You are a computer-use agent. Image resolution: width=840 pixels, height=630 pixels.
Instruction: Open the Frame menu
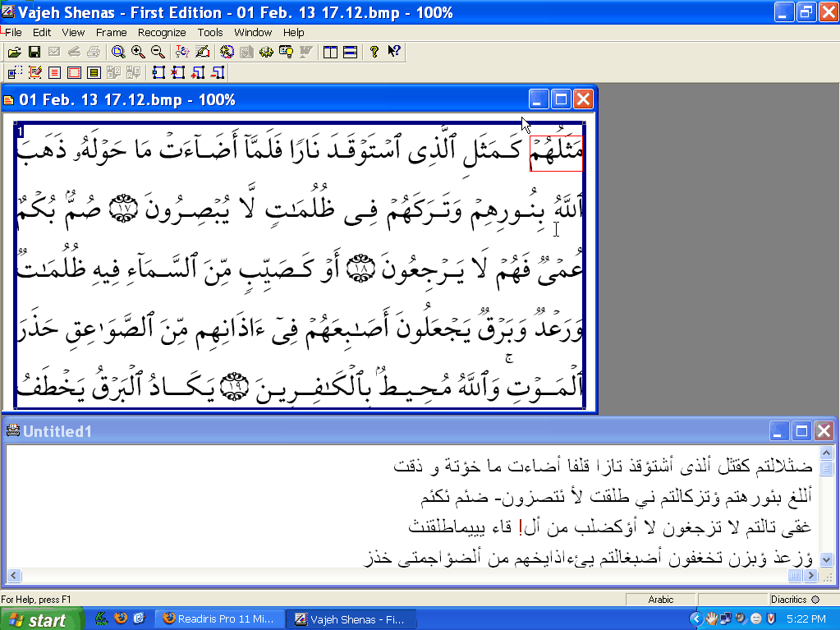pos(111,33)
